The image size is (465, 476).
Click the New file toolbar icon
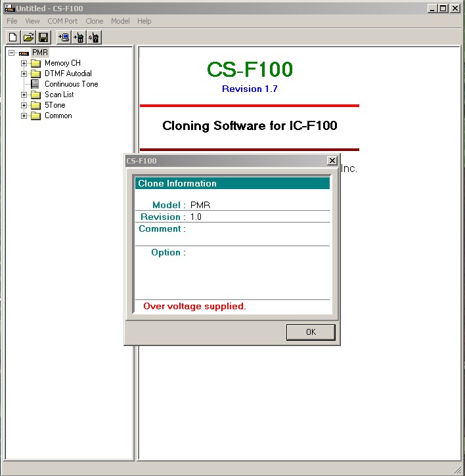13,37
